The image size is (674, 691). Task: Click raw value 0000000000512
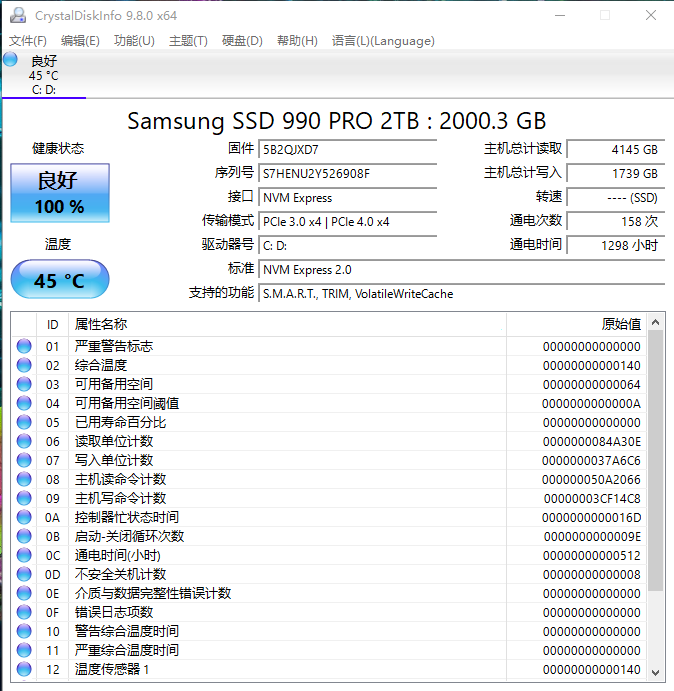click(592, 555)
